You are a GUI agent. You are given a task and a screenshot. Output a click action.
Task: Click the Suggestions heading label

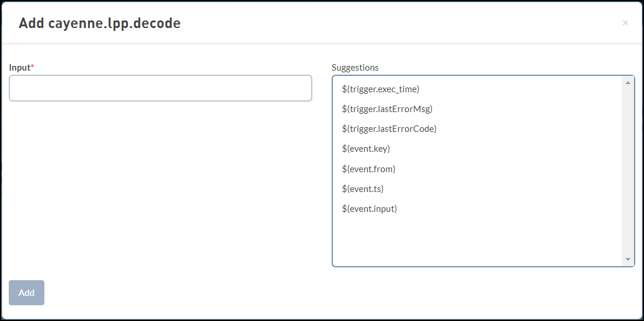pos(355,67)
